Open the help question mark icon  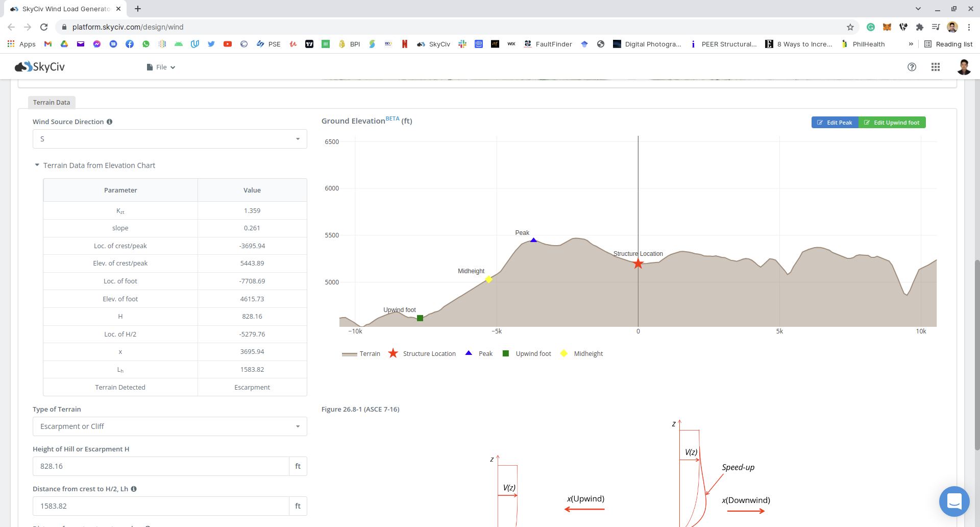(x=912, y=67)
